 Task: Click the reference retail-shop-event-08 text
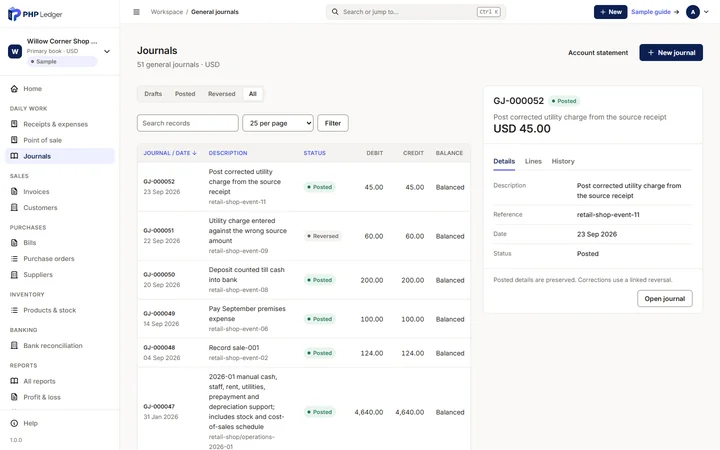click(x=238, y=290)
